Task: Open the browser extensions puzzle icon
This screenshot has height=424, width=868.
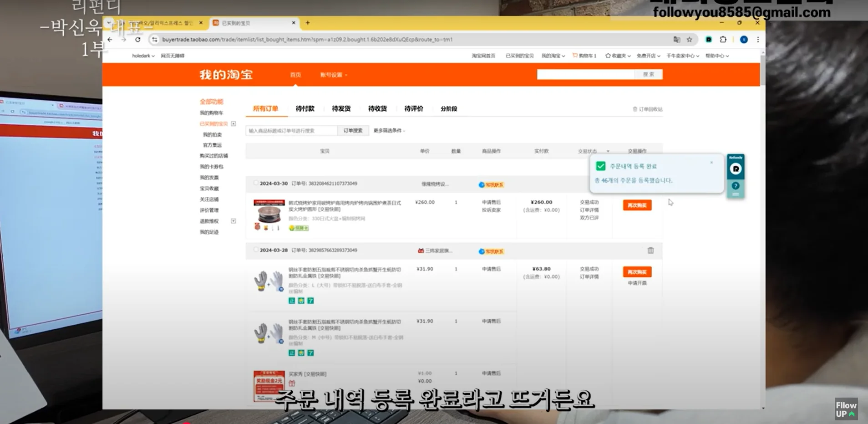Action: point(723,40)
